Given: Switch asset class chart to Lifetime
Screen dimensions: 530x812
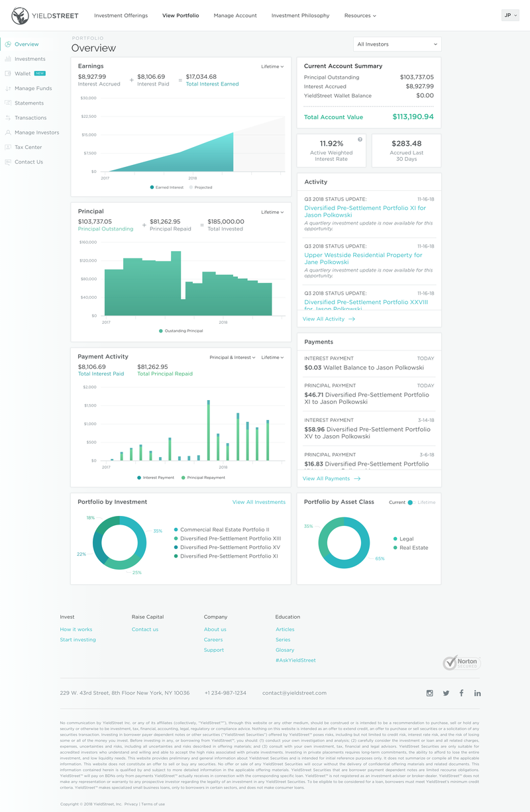Looking at the screenshot, I should click(427, 502).
